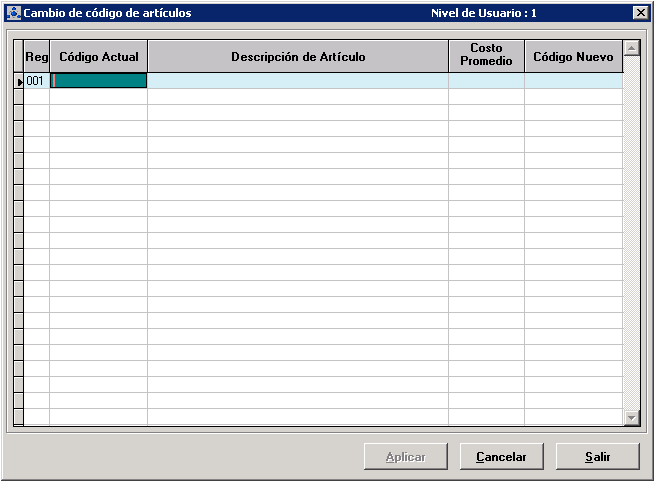Click the Código Actual column header

[x=99, y=57]
